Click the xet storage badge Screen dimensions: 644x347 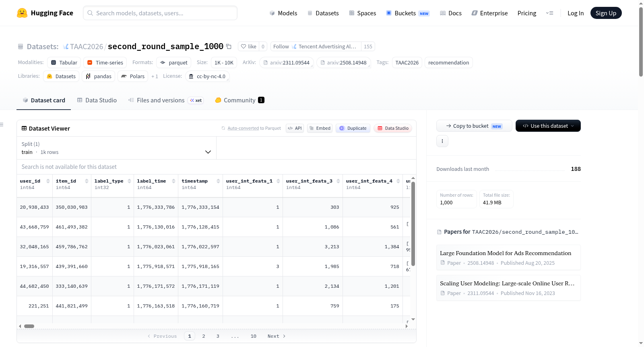point(196,100)
